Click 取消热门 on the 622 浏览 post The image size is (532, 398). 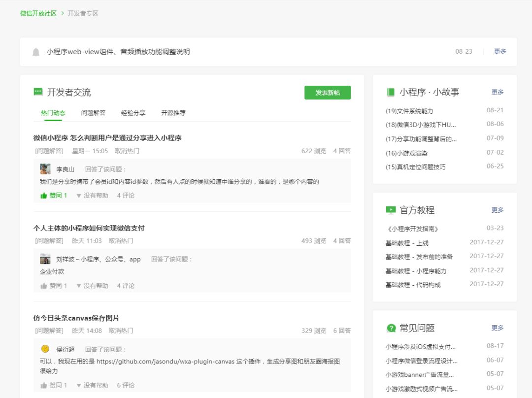[x=127, y=151]
